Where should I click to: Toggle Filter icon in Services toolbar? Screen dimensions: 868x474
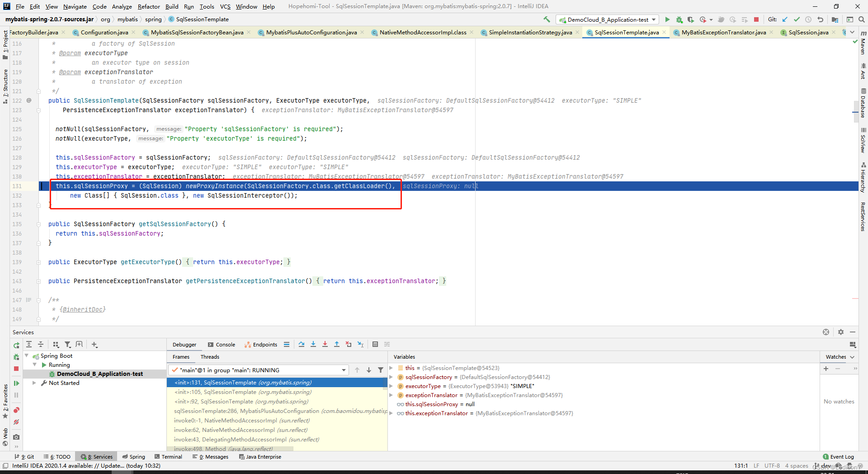pyautogui.click(x=68, y=344)
